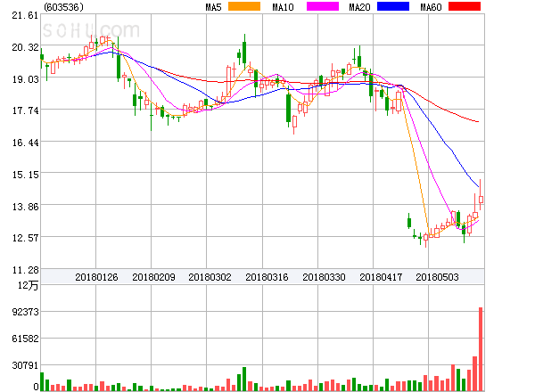Click the magenta MA10 legend swatch
This screenshot has width=535, height=392.
pyautogui.click(x=323, y=6)
